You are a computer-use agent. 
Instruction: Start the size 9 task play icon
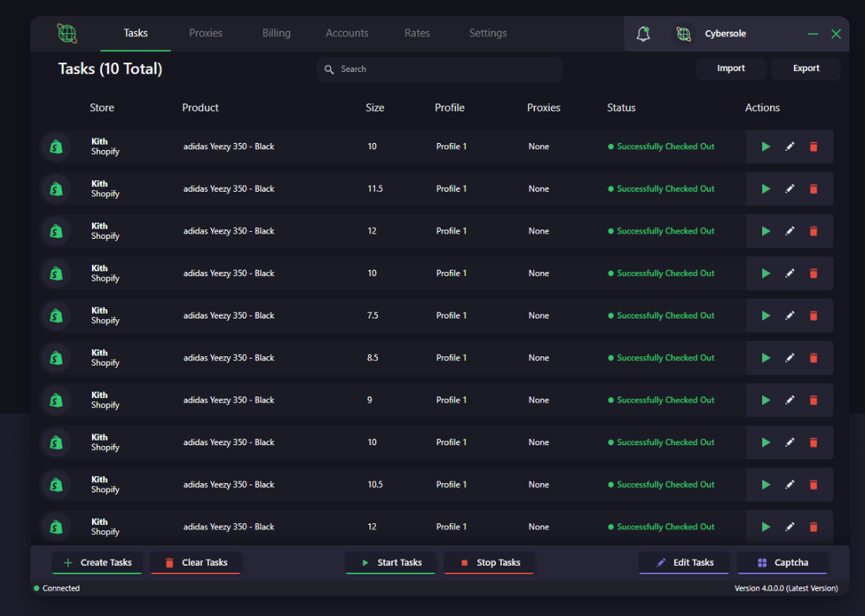(x=766, y=400)
